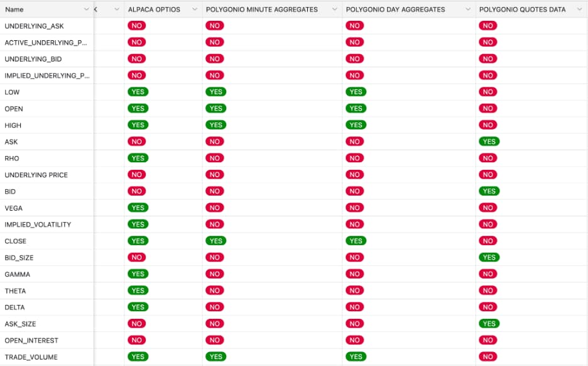588x366 pixels.
Task: Expand the truncated column header chevron beside Name
Action: tap(116, 9)
